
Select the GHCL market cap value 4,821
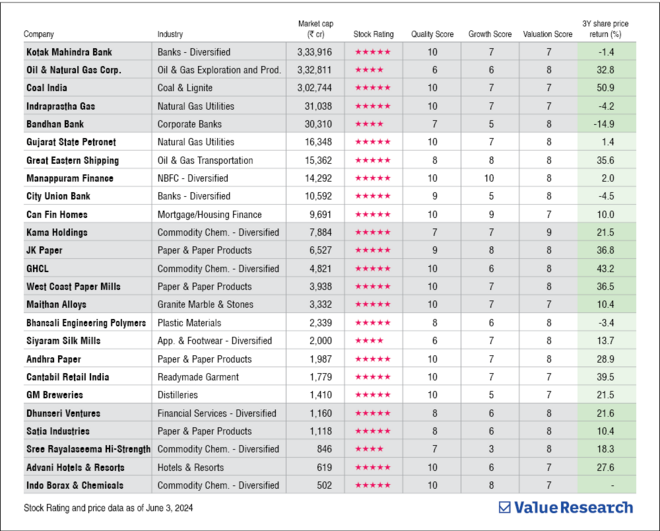point(319,268)
